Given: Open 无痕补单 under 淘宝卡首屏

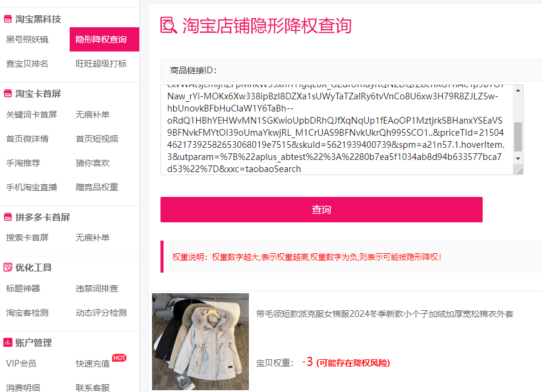Looking at the screenshot, I should [93, 115].
